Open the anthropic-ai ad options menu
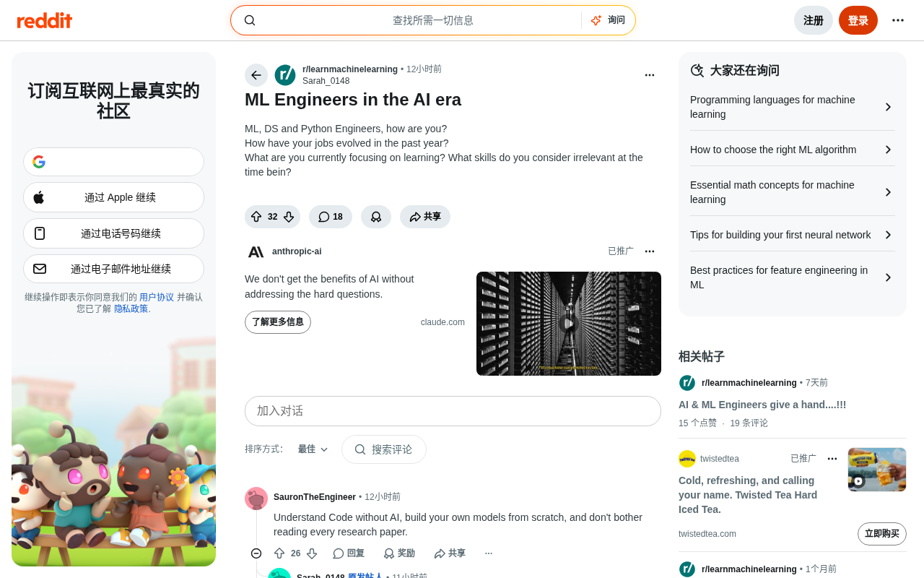This screenshot has width=924, height=578. (650, 251)
